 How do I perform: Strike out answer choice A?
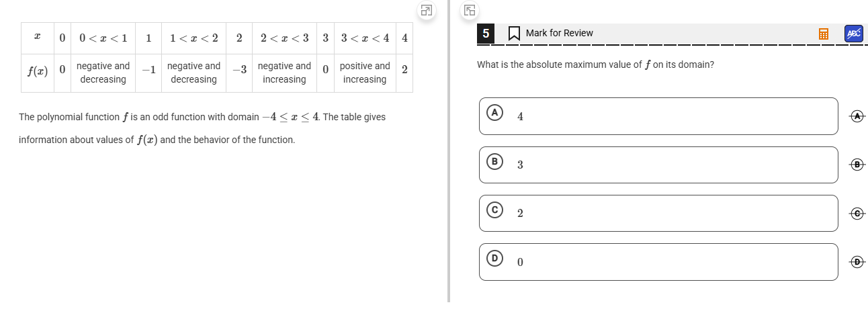click(x=856, y=116)
